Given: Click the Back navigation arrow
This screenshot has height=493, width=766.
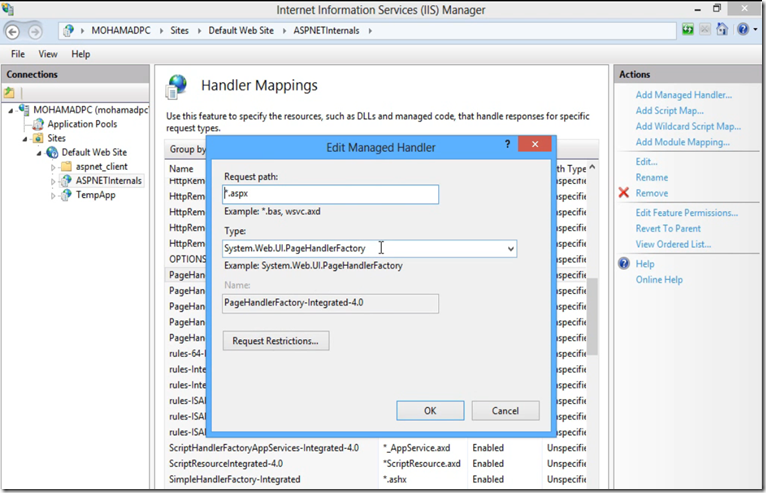Looking at the screenshot, I should click(x=13, y=32).
